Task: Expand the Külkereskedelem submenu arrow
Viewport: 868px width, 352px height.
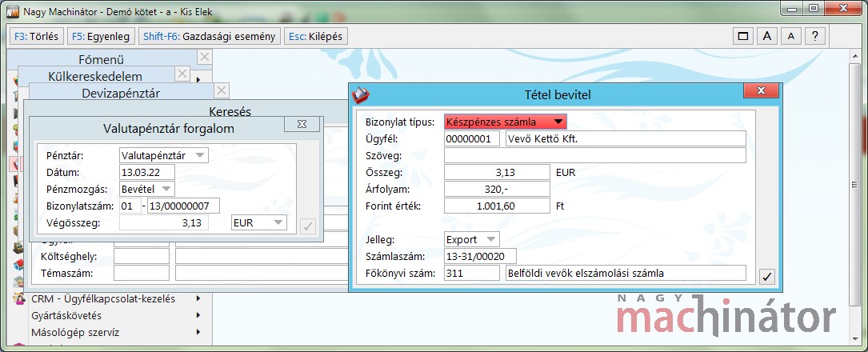Action: (198, 79)
